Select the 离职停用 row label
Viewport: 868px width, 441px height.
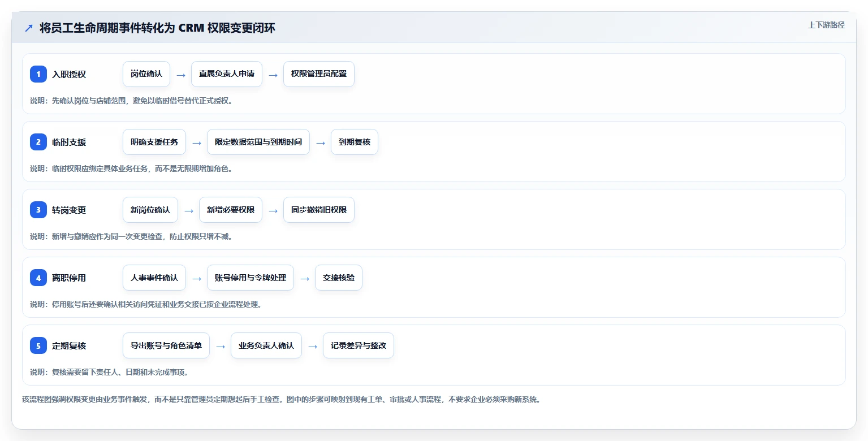point(69,278)
